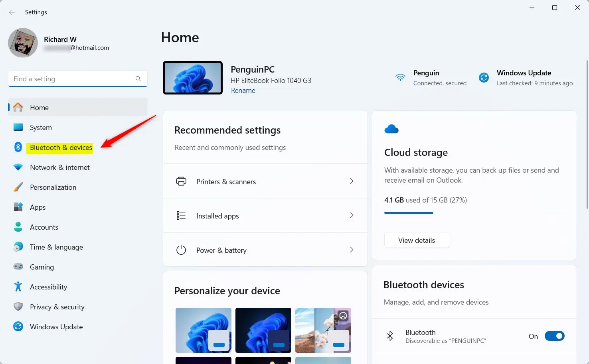Open Accessibility settings
The image size is (589, 364).
coord(48,287)
